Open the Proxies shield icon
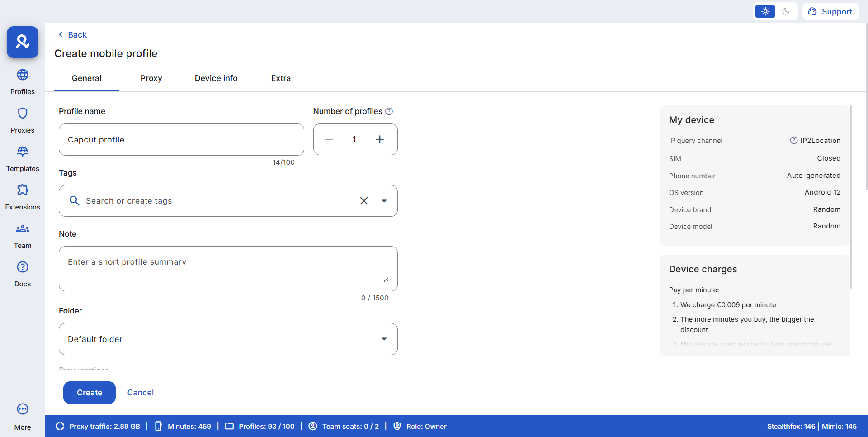Screen dimensions: 868x437 click(23, 114)
